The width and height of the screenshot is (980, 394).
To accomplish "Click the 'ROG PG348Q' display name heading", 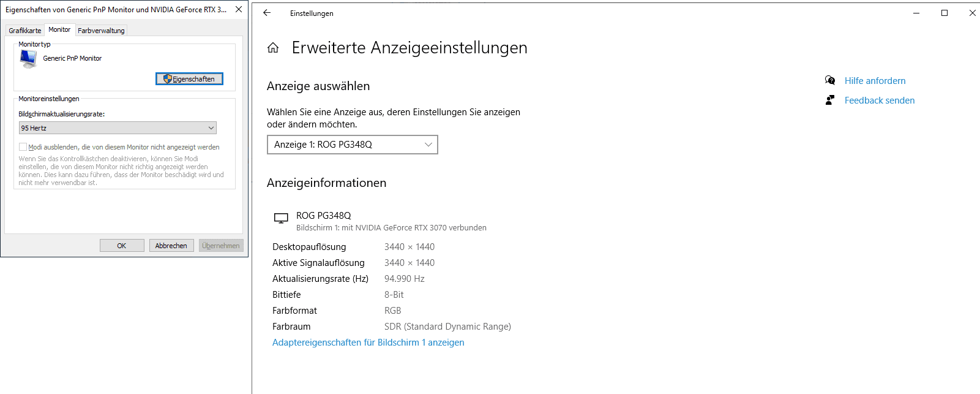I will [324, 216].
